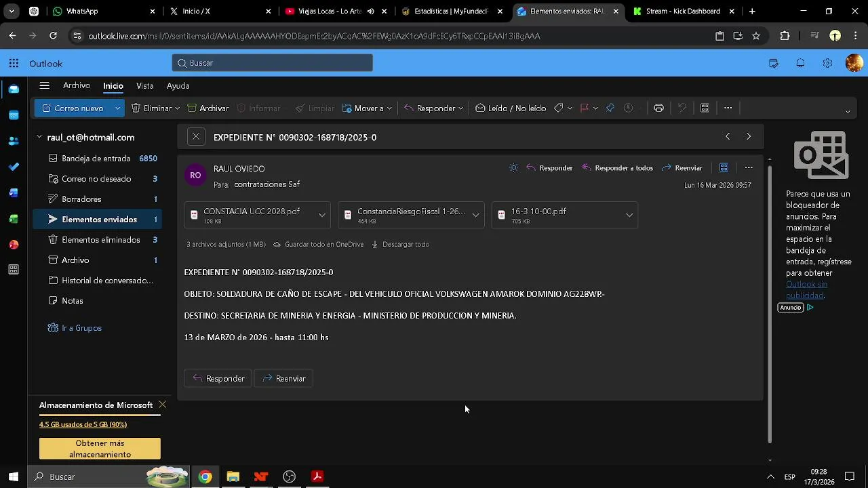This screenshot has width=868, height=488.
Task: Open the Bandeja de entrada folder
Action: click(x=96, y=159)
